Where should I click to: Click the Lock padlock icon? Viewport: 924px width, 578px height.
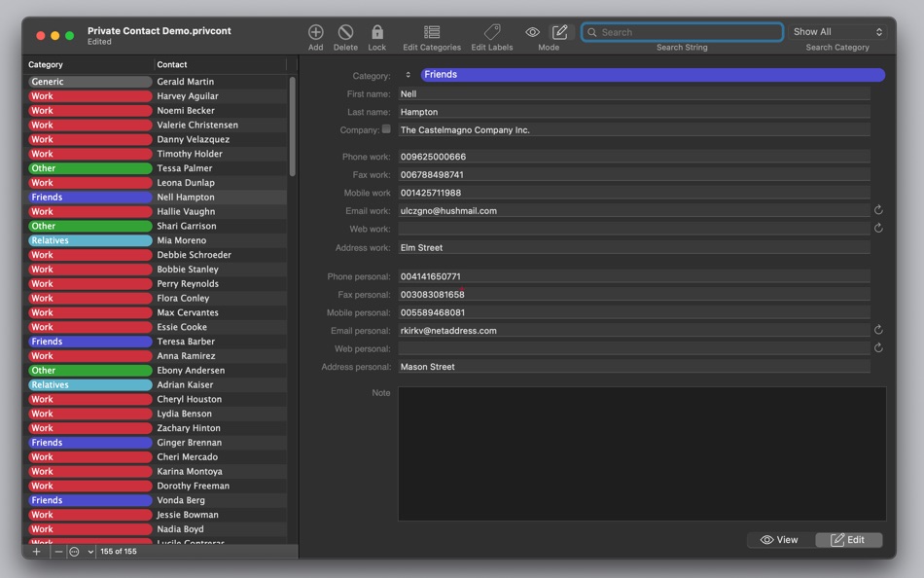tap(377, 32)
